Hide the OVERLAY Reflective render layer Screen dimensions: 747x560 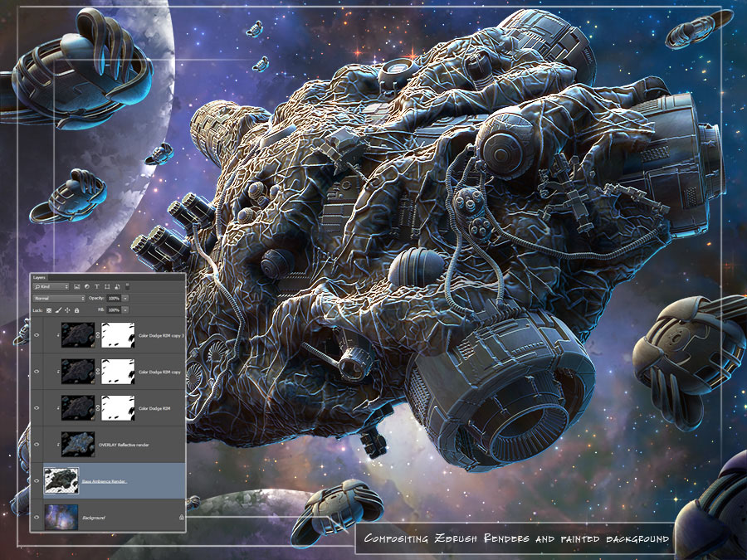coord(37,445)
